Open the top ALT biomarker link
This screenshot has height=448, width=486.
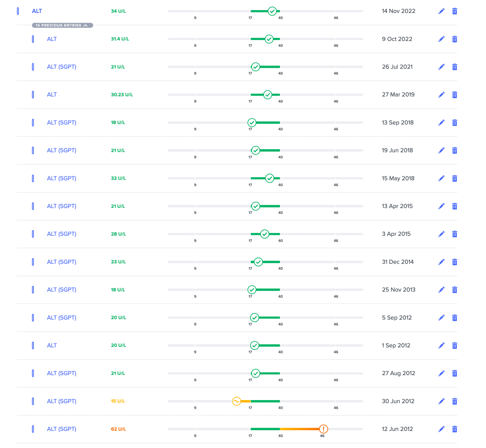[x=37, y=11]
